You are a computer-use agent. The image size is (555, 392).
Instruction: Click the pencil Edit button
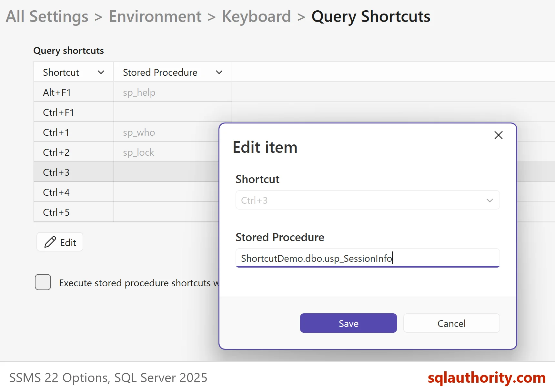pyautogui.click(x=60, y=242)
